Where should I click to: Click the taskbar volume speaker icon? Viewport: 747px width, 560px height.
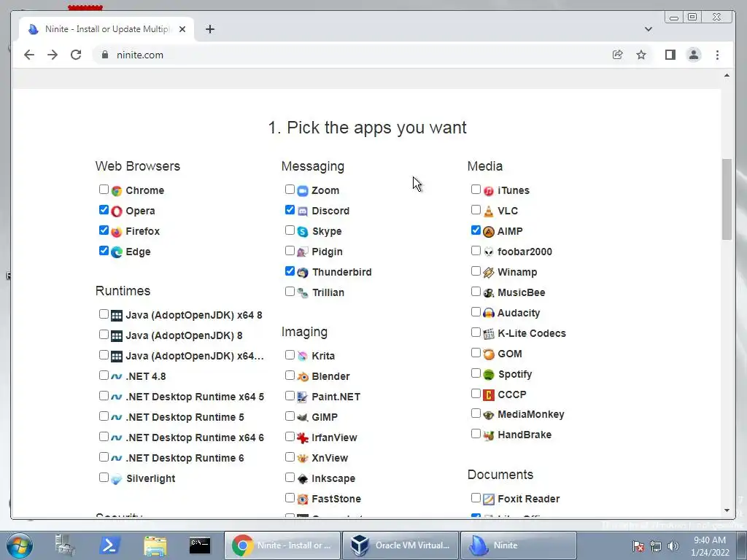(673, 546)
